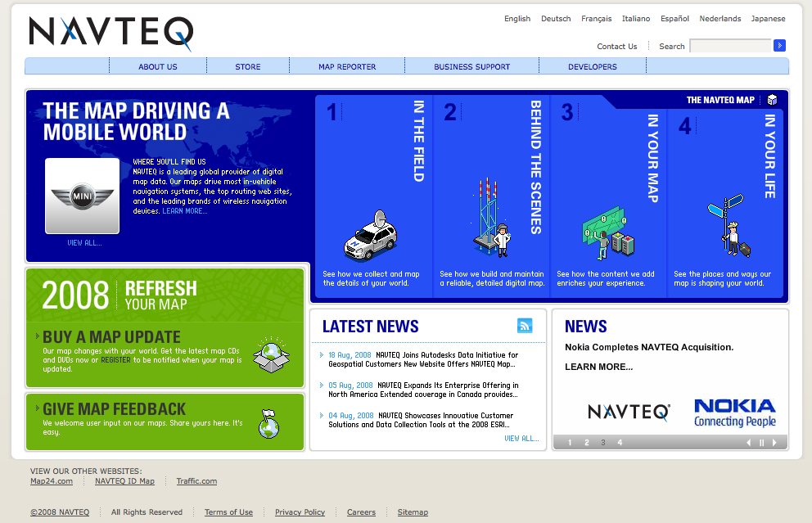Image resolution: width=812 pixels, height=523 pixels.
Task: Click the REGISTER link
Action: point(115,360)
